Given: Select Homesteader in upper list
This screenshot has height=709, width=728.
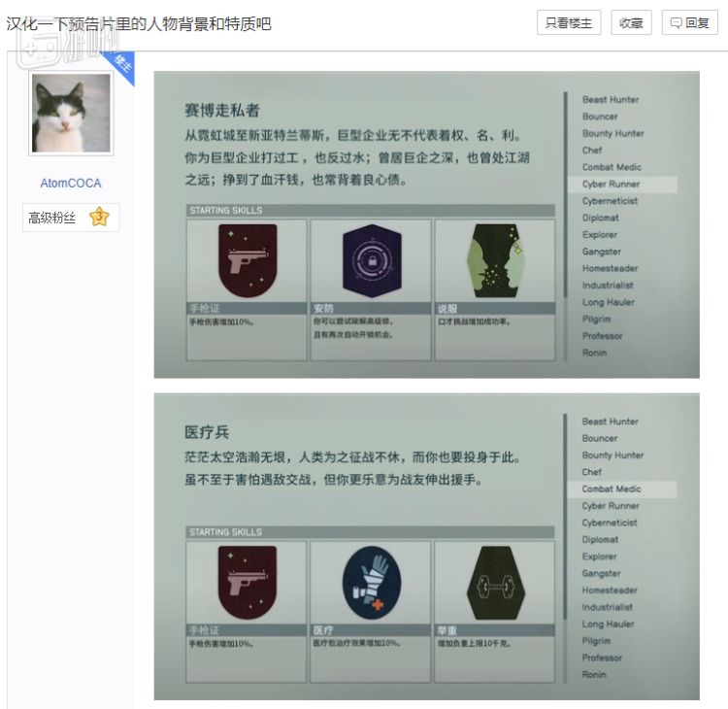Looking at the screenshot, I should 611,268.
